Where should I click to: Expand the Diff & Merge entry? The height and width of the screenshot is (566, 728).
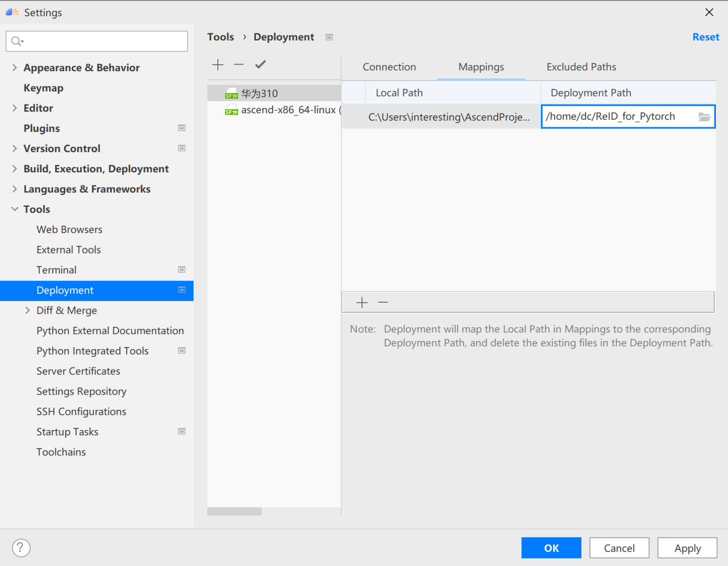[28, 310]
